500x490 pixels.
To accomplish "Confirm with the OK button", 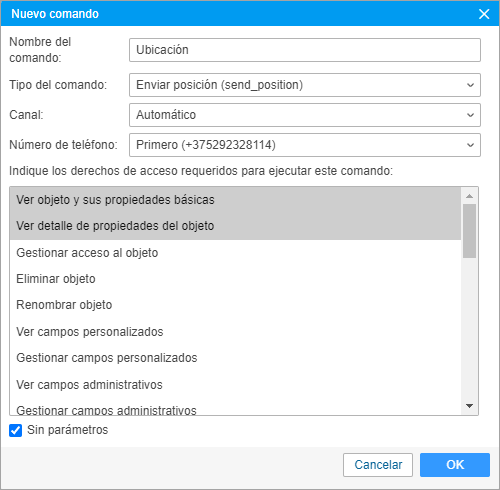I will (455, 465).
